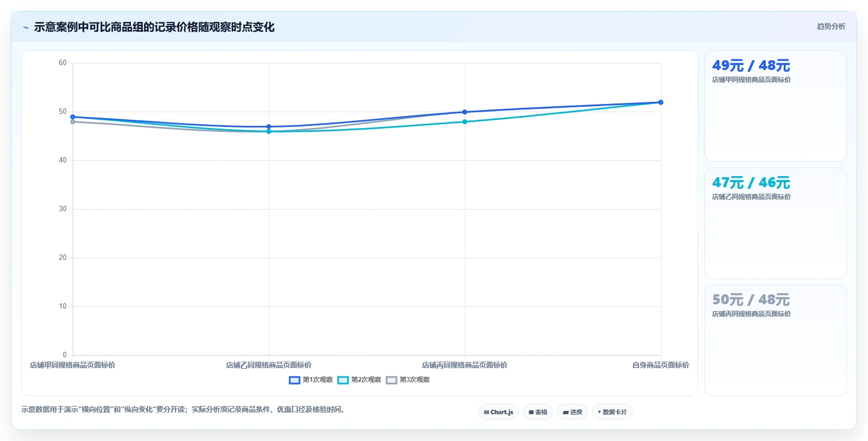The image size is (868, 441).
Task: Click the 店铺丙同规格商品页面标价 card caption
Action: pyautogui.click(x=752, y=314)
